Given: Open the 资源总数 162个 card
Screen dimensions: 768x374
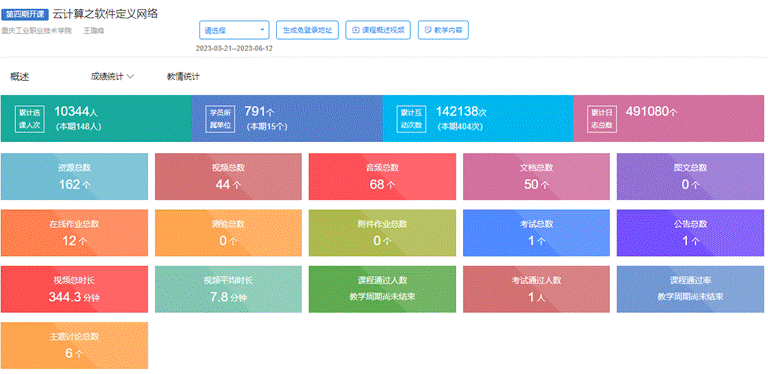Looking at the screenshot, I should [74, 177].
